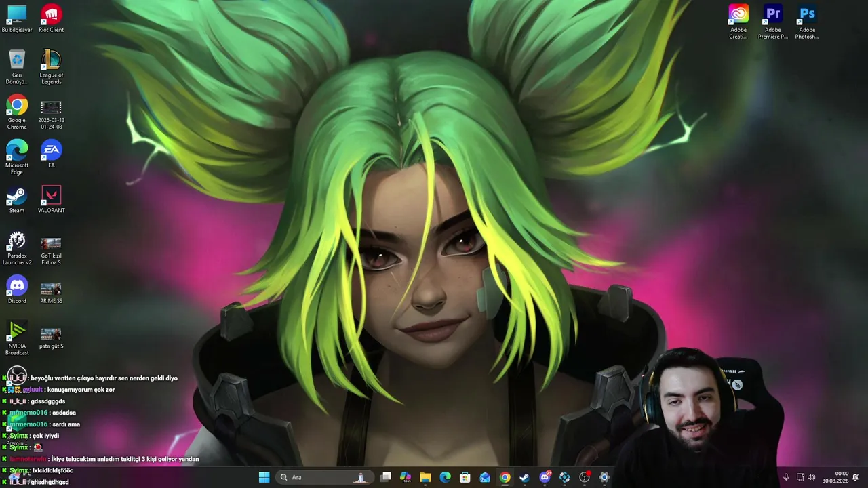Open Microsoft Edge from the taskbar
This screenshot has width=868, height=488.
(x=445, y=477)
